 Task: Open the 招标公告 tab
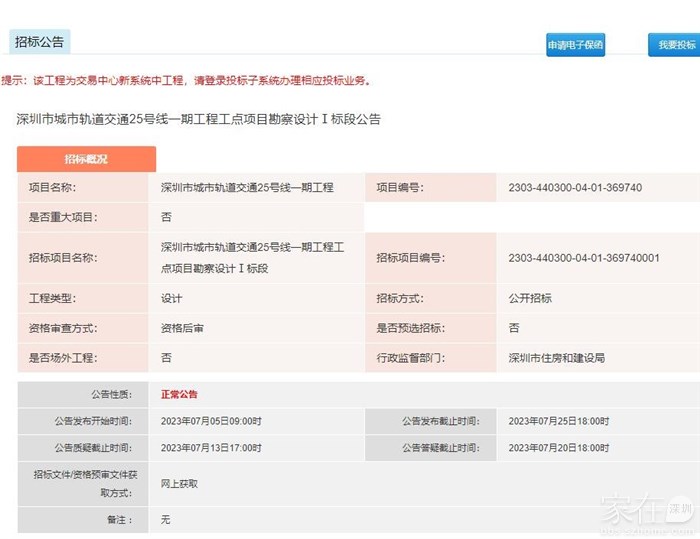(40, 42)
